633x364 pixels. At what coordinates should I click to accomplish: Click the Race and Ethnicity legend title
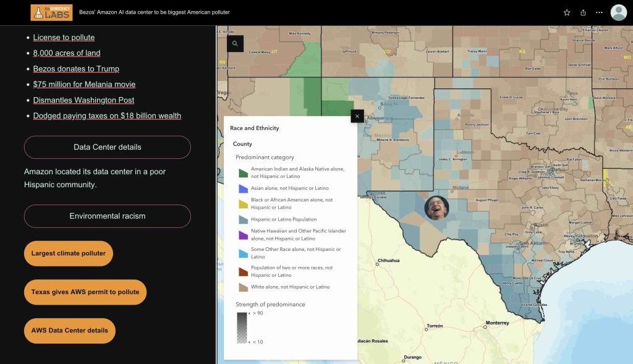coord(254,129)
